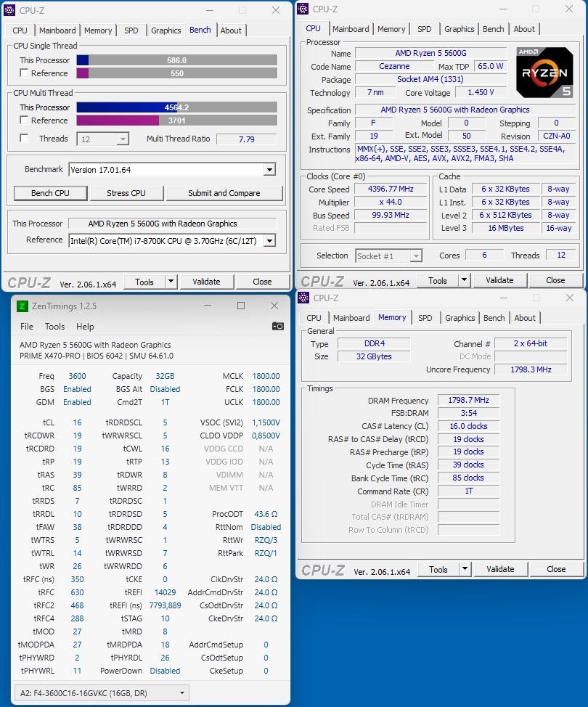
Task: Click the CPU-Z Memory window title icon
Action: point(303,298)
